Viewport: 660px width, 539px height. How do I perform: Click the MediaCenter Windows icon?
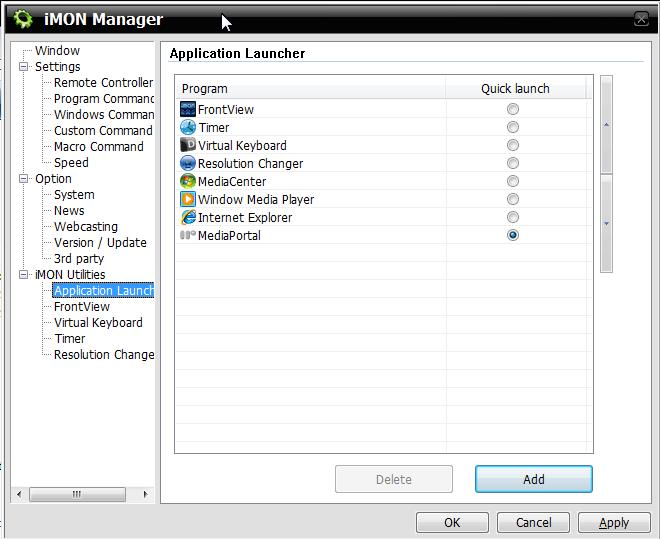click(x=187, y=181)
